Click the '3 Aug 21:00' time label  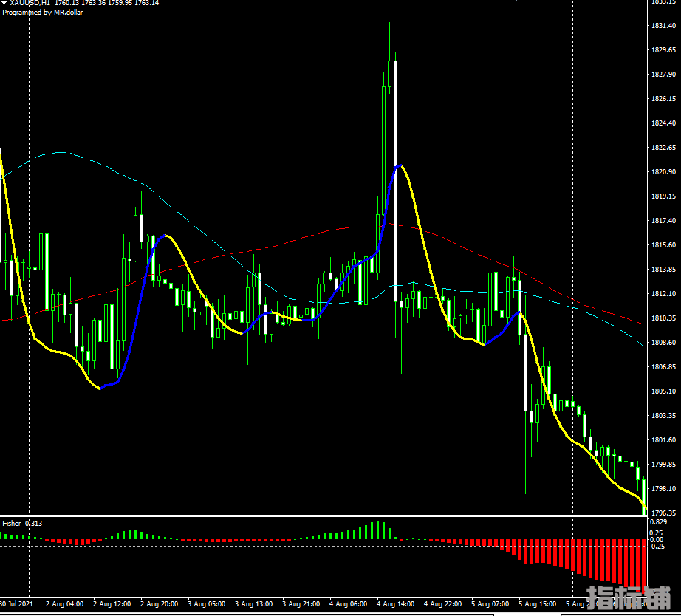coord(301,604)
